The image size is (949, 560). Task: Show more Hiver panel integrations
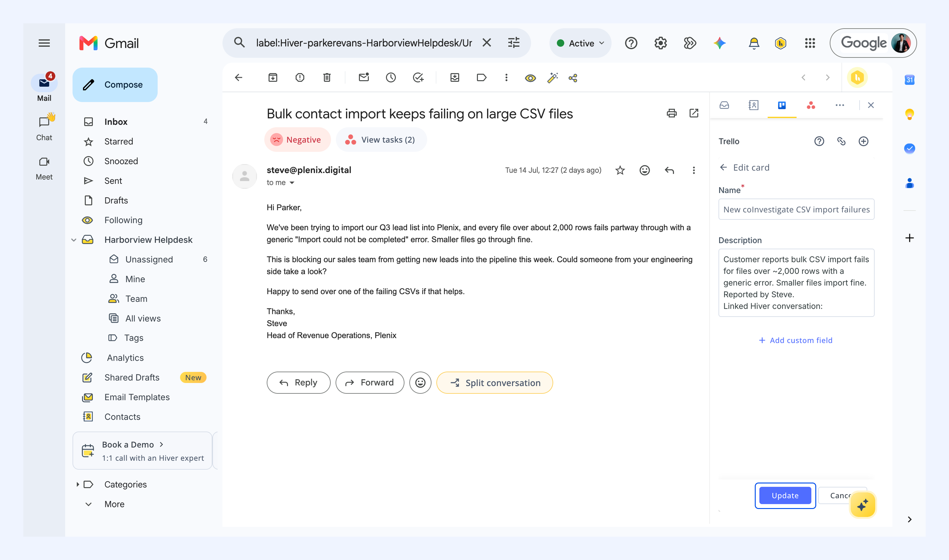tap(840, 105)
